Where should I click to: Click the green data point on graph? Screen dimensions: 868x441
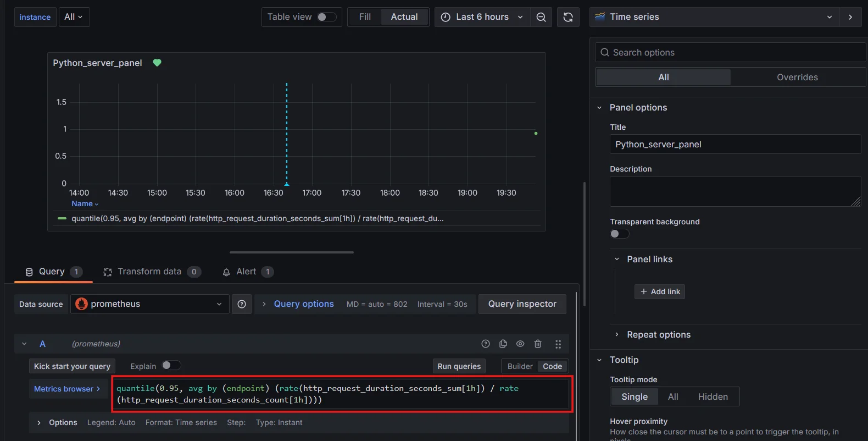pos(536,133)
